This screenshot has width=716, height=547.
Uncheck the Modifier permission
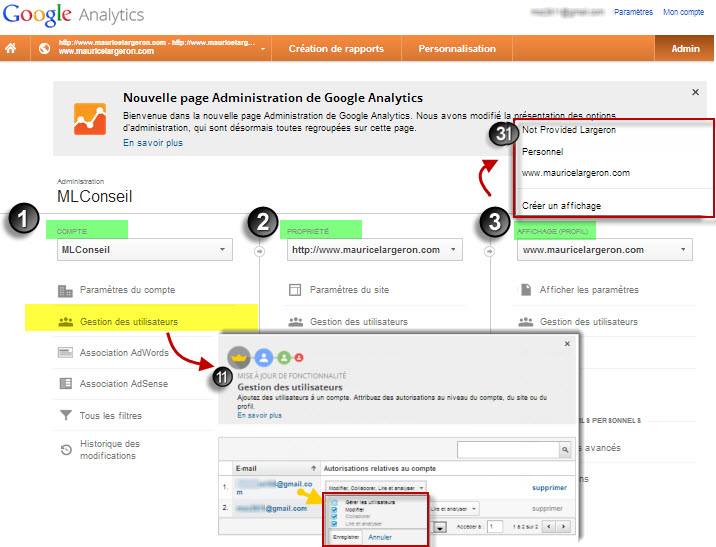[x=334, y=510]
